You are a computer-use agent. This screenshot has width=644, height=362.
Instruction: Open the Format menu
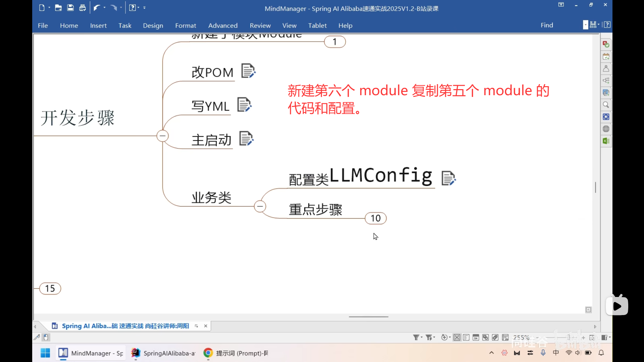[186, 25]
